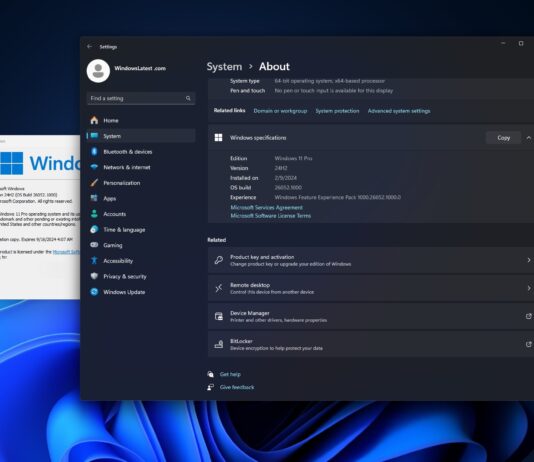Click the Privacy & security shield icon
This screenshot has height=462, width=534.
94,276
